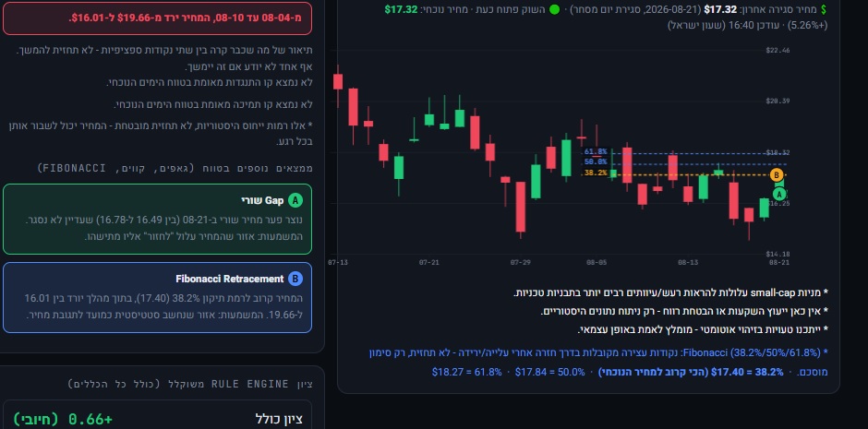The height and width of the screenshot is (429, 868).
Task: Click the $18.32 price axis label
Action: [x=778, y=153]
